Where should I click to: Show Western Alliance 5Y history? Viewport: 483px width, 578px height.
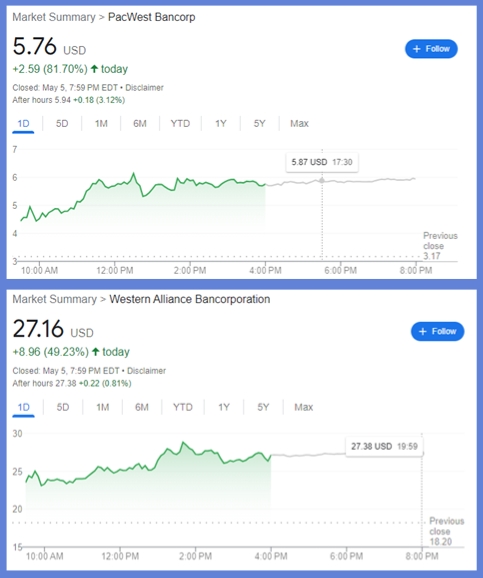pos(263,407)
